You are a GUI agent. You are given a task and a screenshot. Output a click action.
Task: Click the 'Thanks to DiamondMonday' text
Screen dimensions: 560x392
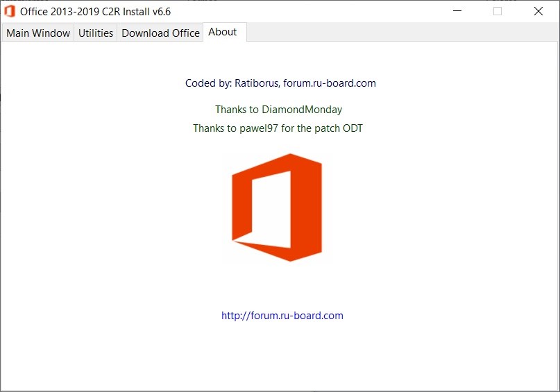[x=278, y=110]
